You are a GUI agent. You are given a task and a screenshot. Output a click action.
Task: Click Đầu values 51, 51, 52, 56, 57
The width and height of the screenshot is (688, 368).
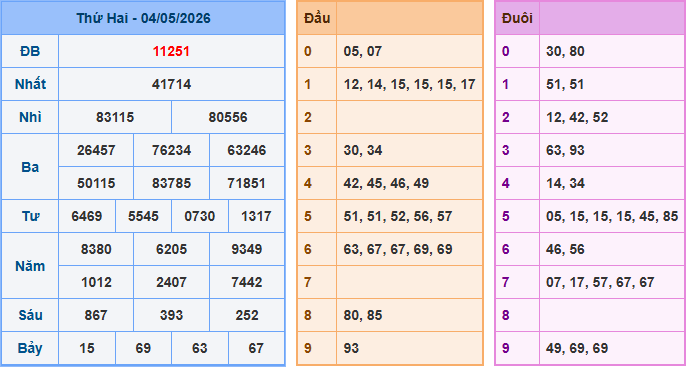(398, 216)
